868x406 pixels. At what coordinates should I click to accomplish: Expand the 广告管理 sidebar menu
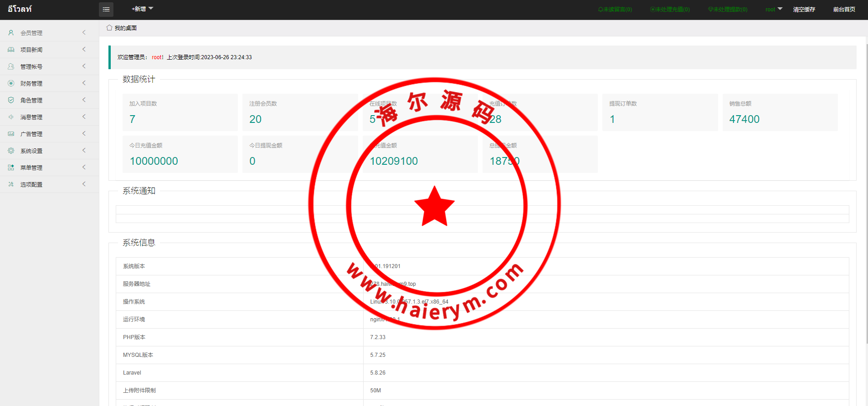31,134
